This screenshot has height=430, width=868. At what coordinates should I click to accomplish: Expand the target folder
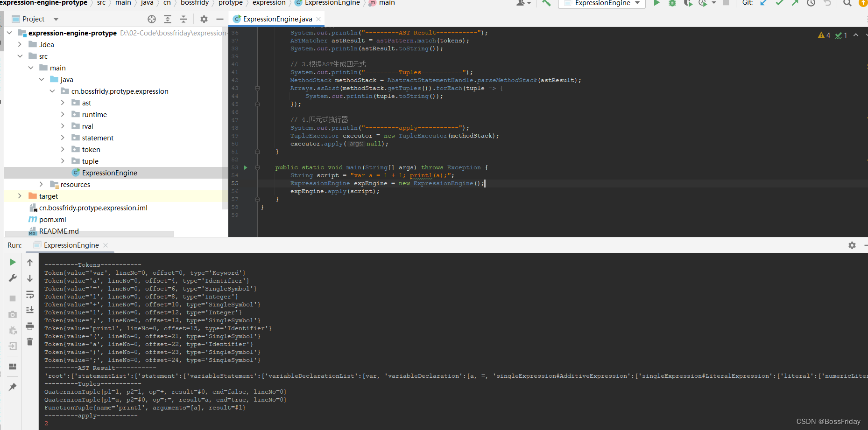pos(20,196)
